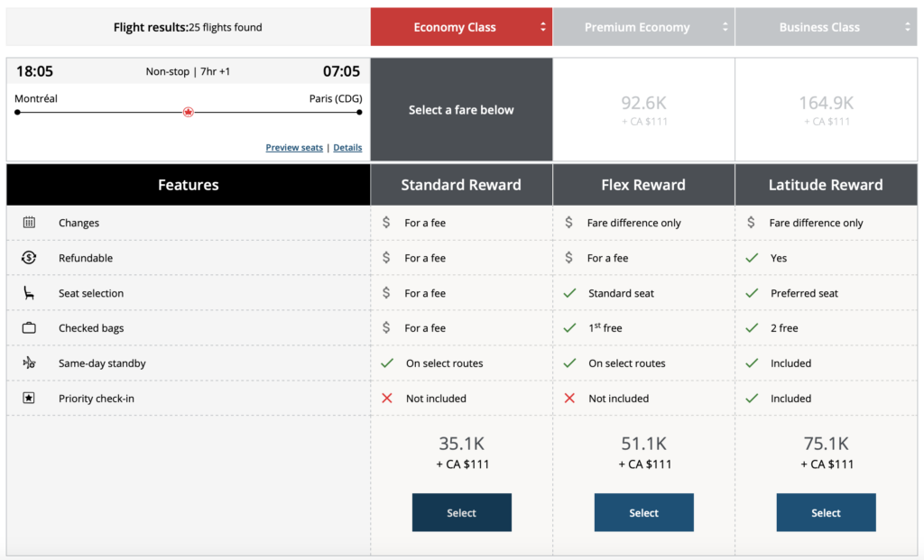The image size is (924, 560).
Task: Click the Air Canada maple leaf on the route line
Action: [x=188, y=112]
